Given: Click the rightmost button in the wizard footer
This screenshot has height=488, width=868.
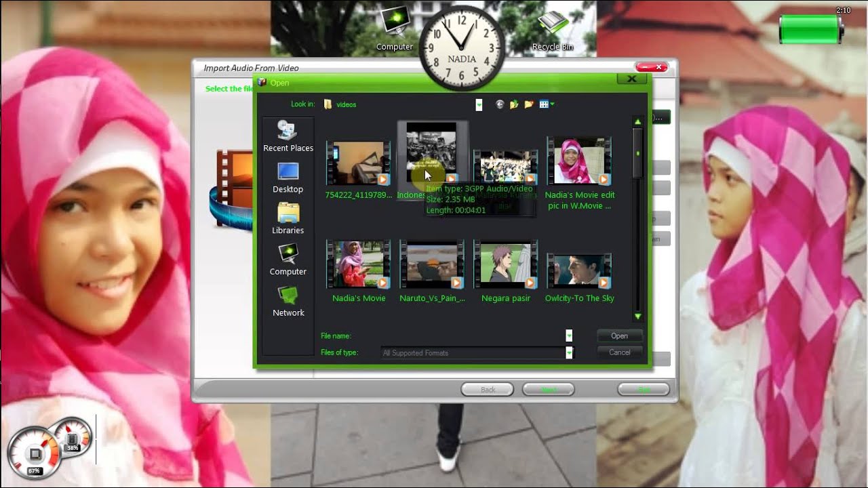Looking at the screenshot, I should tap(644, 390).
